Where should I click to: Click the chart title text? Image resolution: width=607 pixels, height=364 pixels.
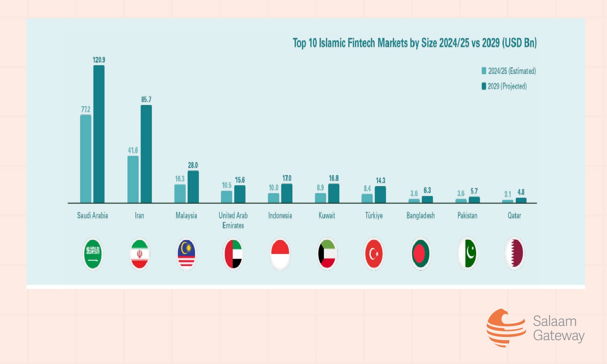(414, 43)
